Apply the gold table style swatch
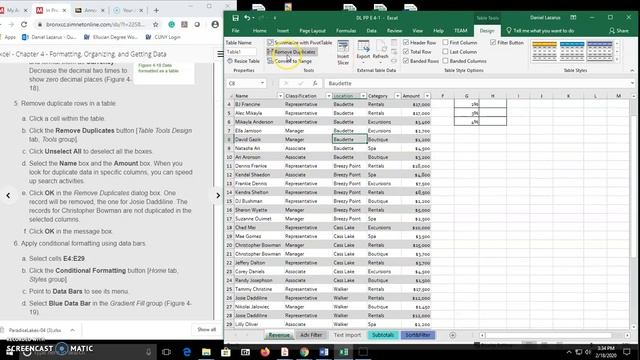The height and width of the screenshot is (360, 640). coord(544,52)
